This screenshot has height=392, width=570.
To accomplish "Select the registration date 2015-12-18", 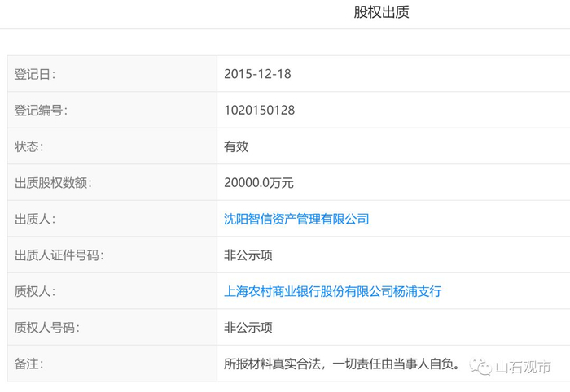I will point(257,74).
